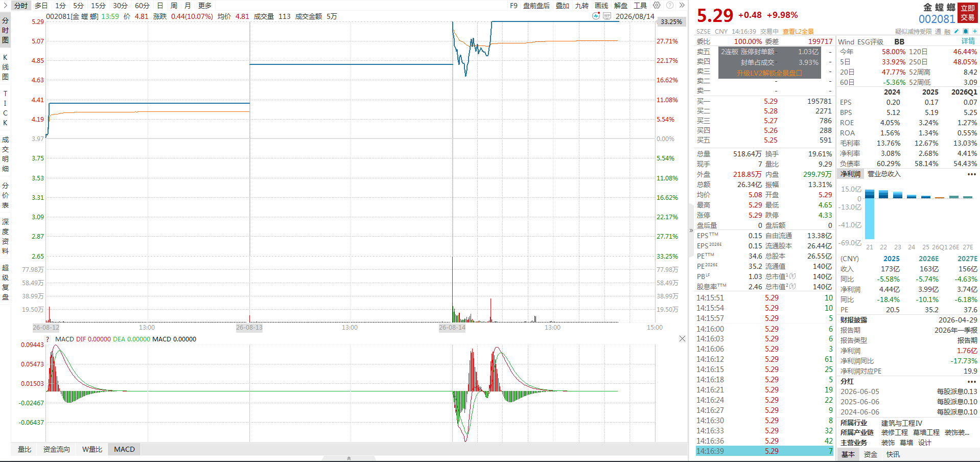This screenshot has height=462, width=980.
Task: Click the info icon beside 总市值1
Action: click(x=792, y=276)
